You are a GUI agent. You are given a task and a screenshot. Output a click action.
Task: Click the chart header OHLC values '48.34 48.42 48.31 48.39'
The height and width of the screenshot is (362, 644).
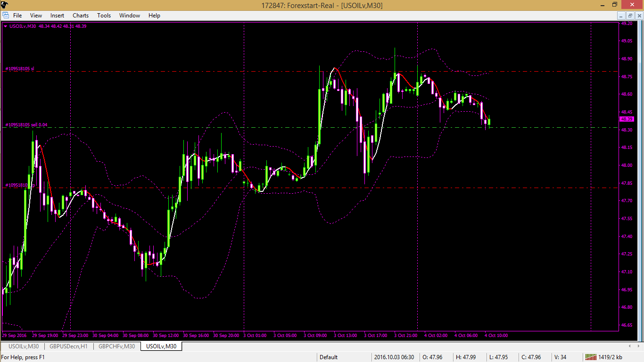[x=63, y=26]
